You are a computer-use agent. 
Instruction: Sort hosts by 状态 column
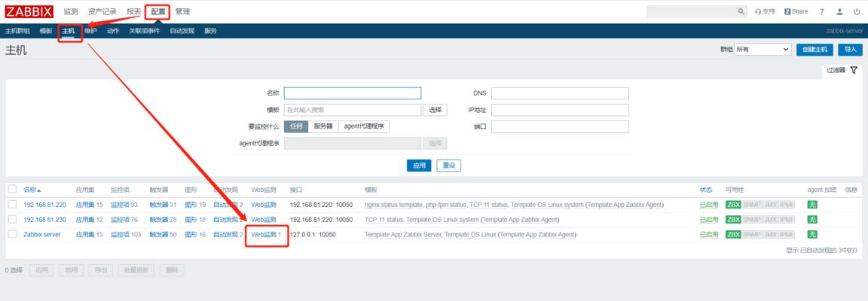706,190
